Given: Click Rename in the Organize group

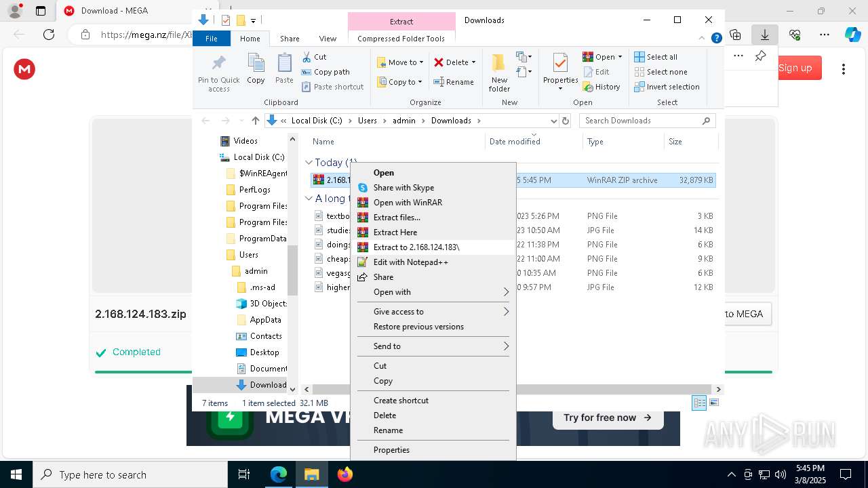Looking at the screenshot, I should (x=454, y=82).
